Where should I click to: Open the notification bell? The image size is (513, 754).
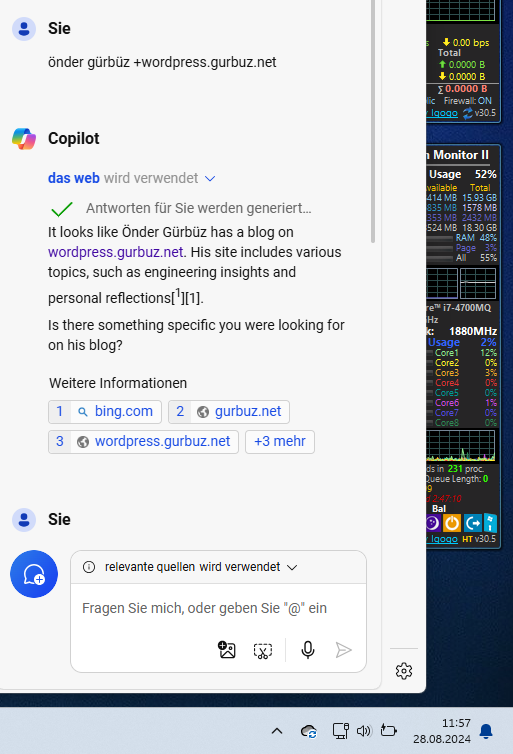click(486, 731)
